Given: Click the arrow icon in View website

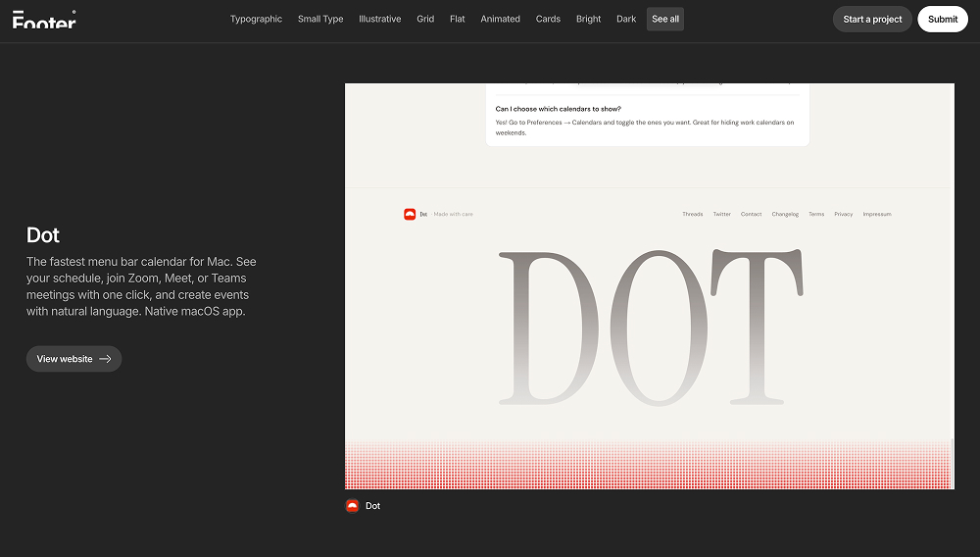Looking at the screenshot, I should point(105,359).
